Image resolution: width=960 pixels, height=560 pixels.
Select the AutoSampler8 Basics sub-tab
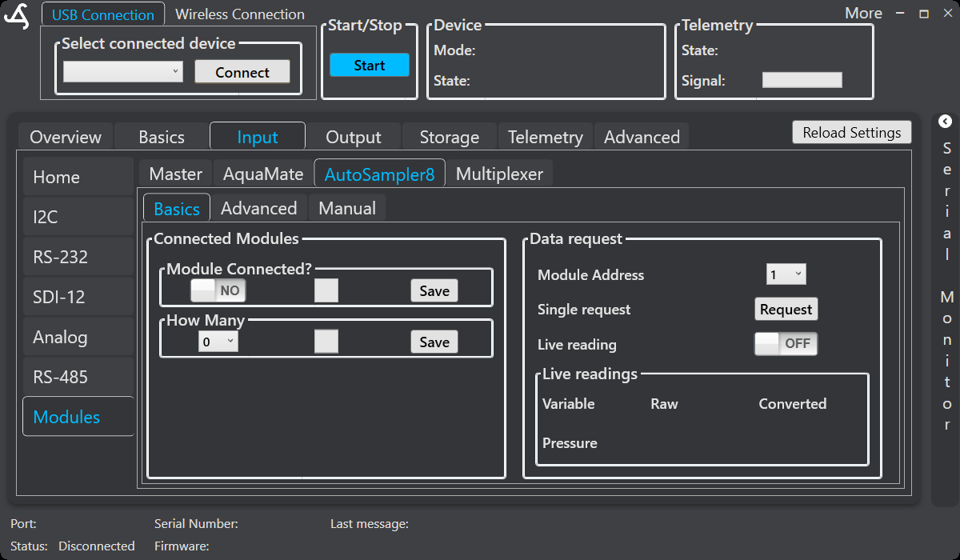point(177,208)
